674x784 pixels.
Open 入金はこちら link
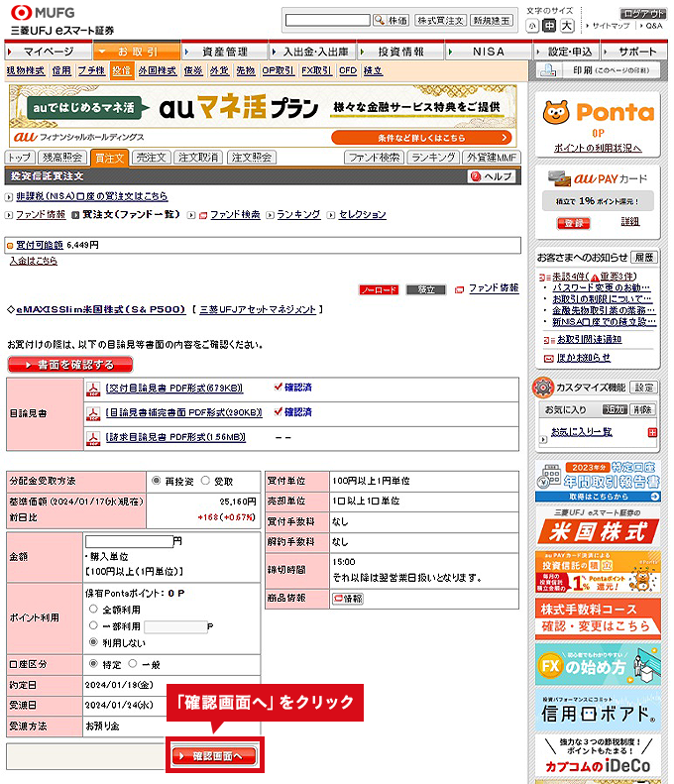pyautogui.click(x=34, y=261)
